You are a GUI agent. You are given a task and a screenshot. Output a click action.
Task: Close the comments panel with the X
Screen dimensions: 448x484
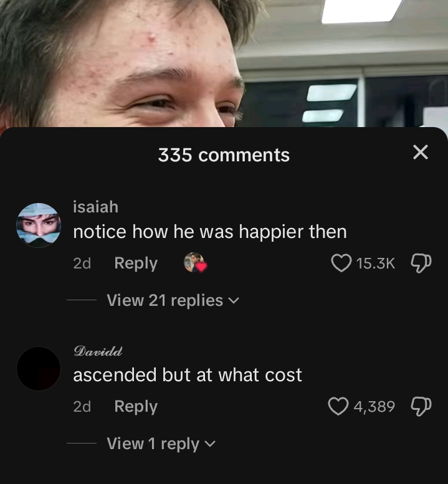(x=421, y=152)
